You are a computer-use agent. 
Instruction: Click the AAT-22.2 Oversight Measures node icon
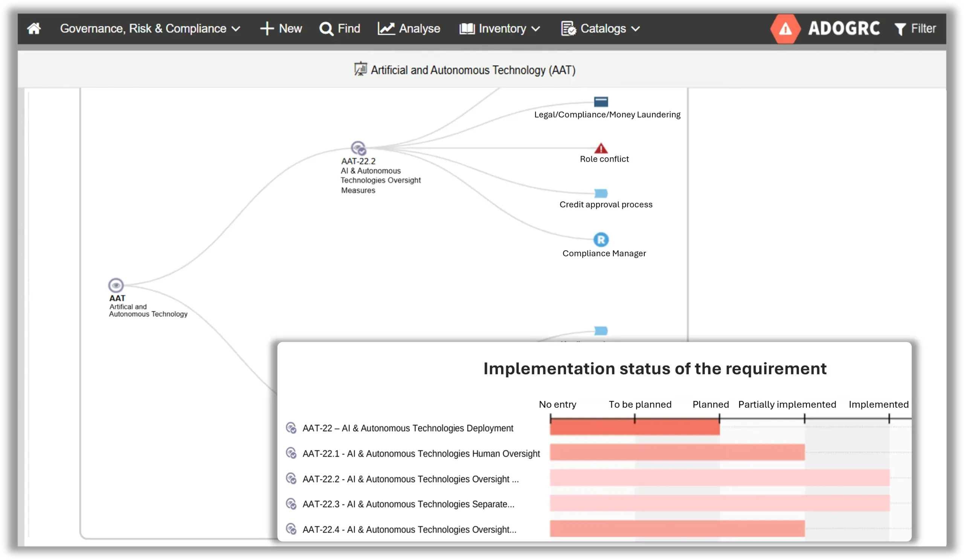358,148
